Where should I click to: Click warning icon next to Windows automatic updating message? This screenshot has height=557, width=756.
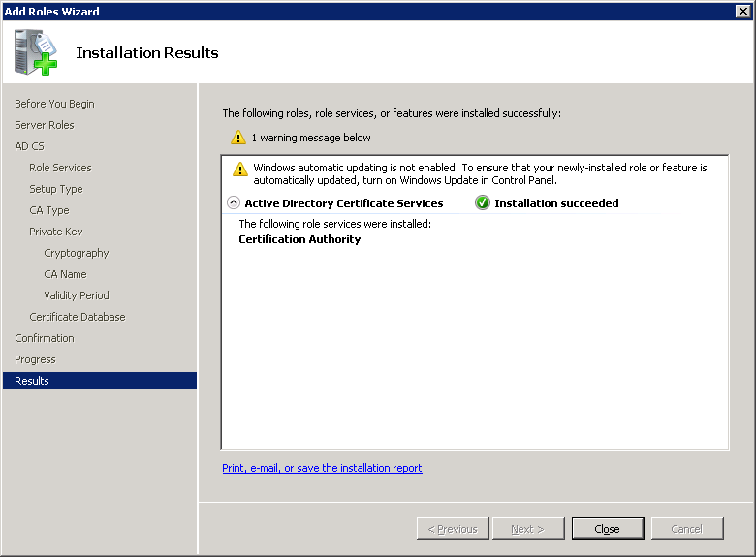click(x=240, y=170)
